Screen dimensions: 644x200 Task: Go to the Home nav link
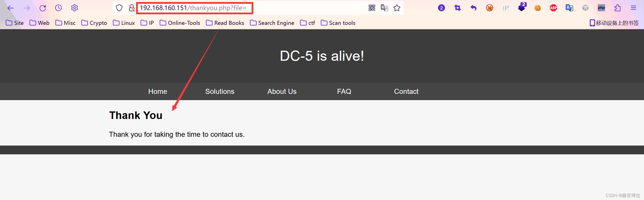(x=158, y=91)
